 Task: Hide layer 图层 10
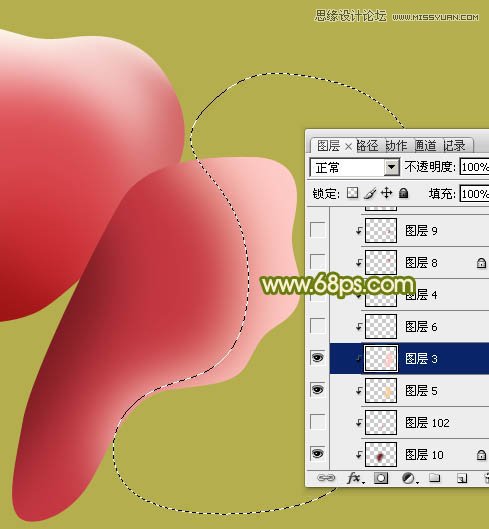[x=317, y=453]
